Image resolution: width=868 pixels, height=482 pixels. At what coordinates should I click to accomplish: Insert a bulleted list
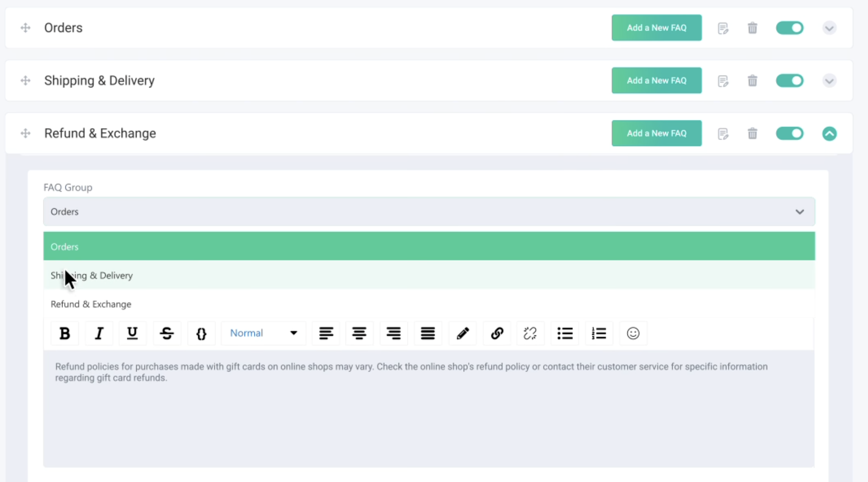coord(565,333)
